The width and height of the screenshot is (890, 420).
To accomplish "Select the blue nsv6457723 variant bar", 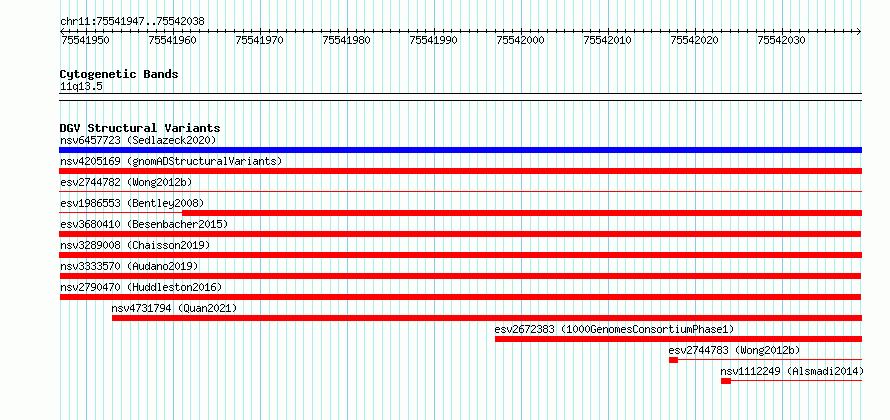I will [460, 150].
